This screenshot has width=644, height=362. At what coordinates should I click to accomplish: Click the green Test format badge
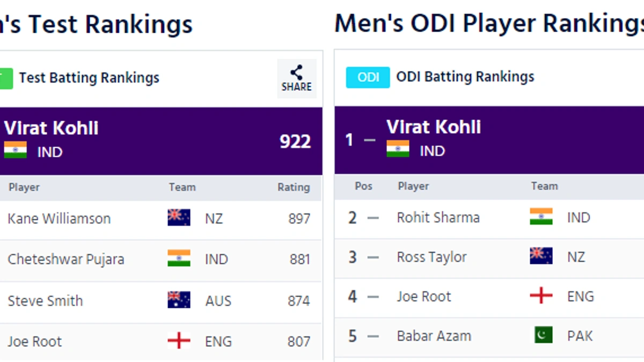(x=6, y=78)
